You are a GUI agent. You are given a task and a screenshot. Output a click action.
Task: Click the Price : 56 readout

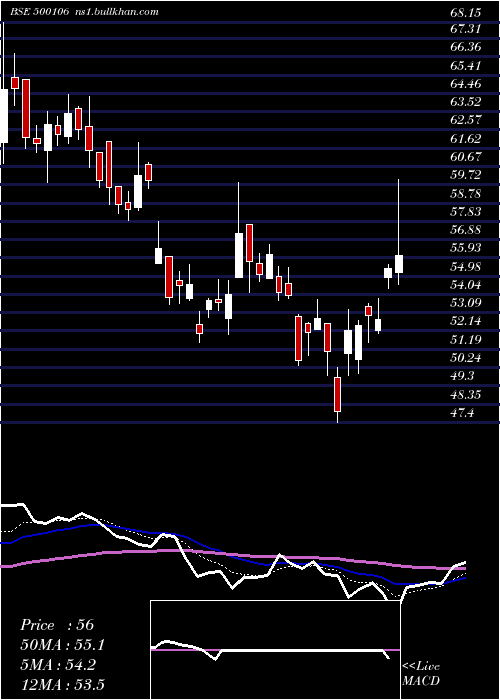tap(57, 625)
